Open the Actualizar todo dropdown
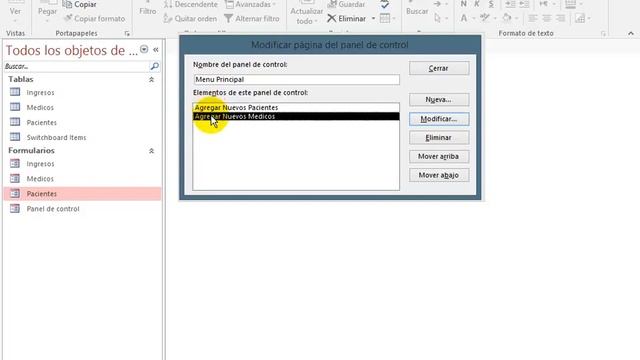640x360 pixels. tap(306, 16)
